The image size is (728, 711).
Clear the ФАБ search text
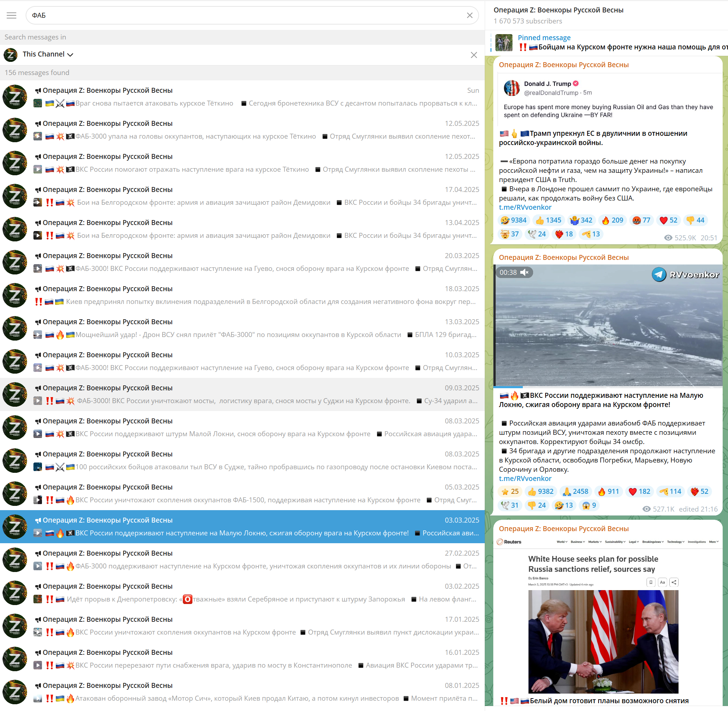[x=469, y=15]
